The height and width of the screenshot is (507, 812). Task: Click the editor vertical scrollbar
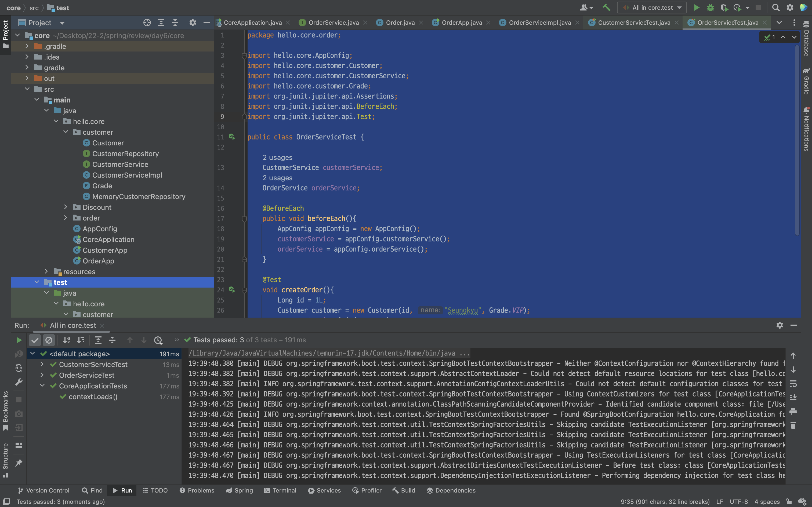797,141
